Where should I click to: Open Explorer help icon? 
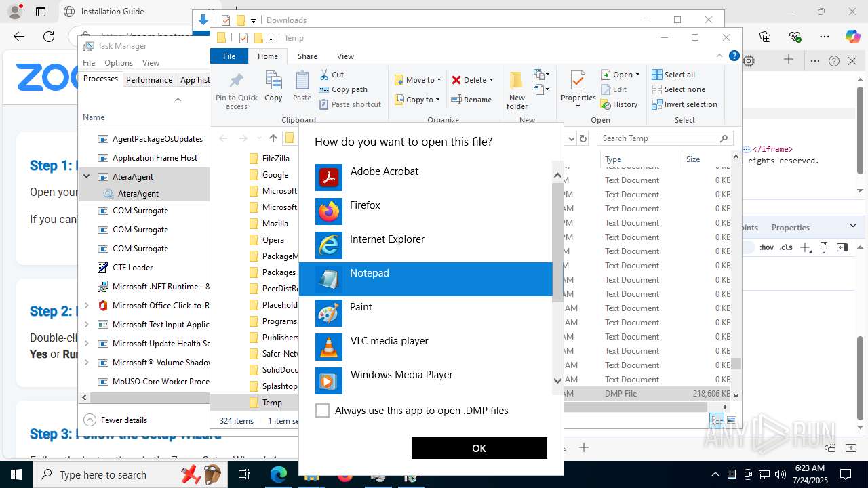point(733,56)
